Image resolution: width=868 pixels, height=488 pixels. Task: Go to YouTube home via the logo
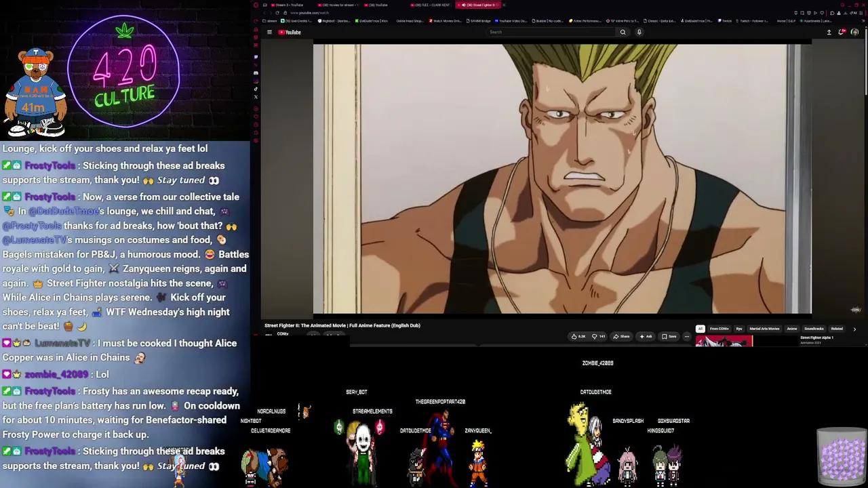290,32
